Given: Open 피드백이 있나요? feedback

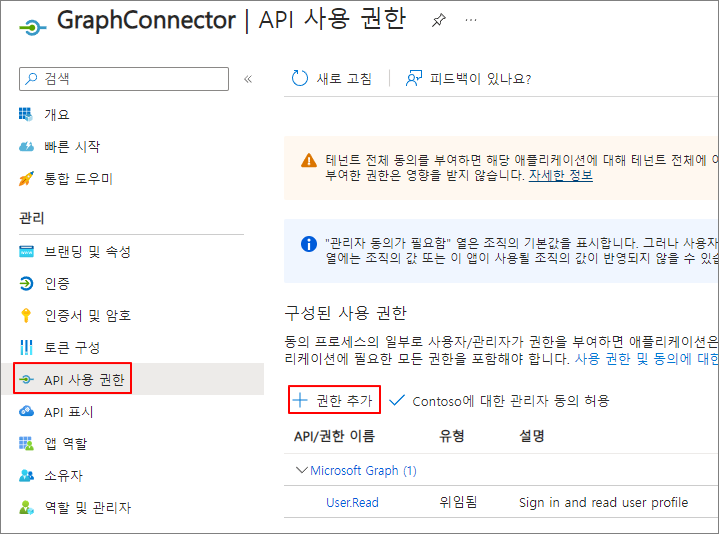Looking at the screenshot, I should 480,79.
